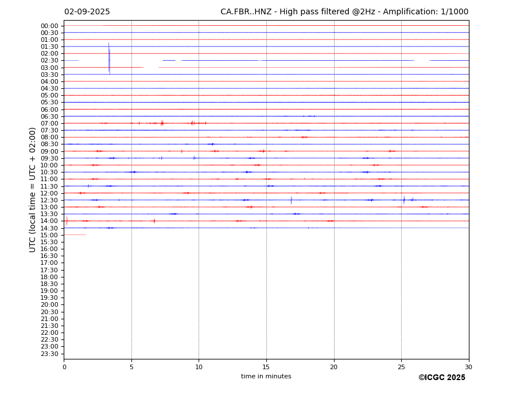Click the blue spike on 12:30 trace near 17 minutes

[291, 200]
